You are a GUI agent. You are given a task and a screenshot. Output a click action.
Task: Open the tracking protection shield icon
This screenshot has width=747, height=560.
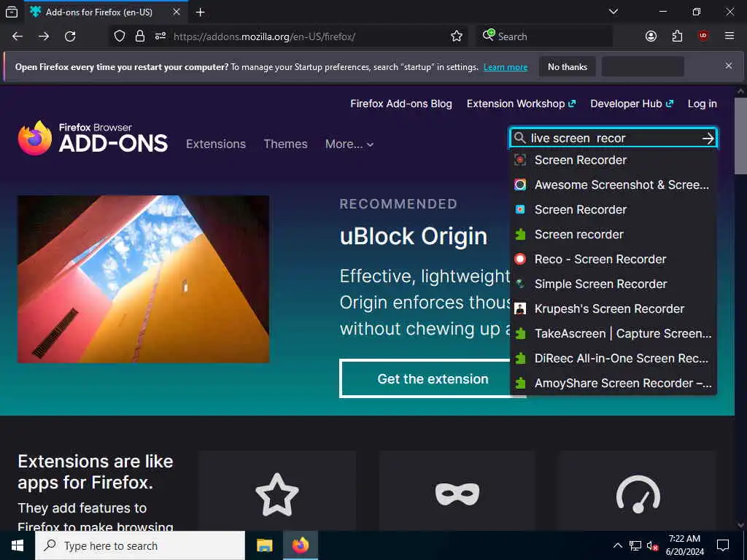[120, 36]
